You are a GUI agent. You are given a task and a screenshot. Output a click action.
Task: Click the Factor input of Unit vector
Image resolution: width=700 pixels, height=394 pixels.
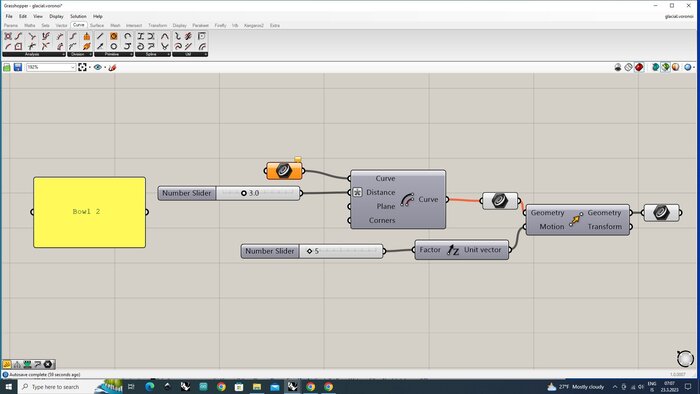click(430, 250)
